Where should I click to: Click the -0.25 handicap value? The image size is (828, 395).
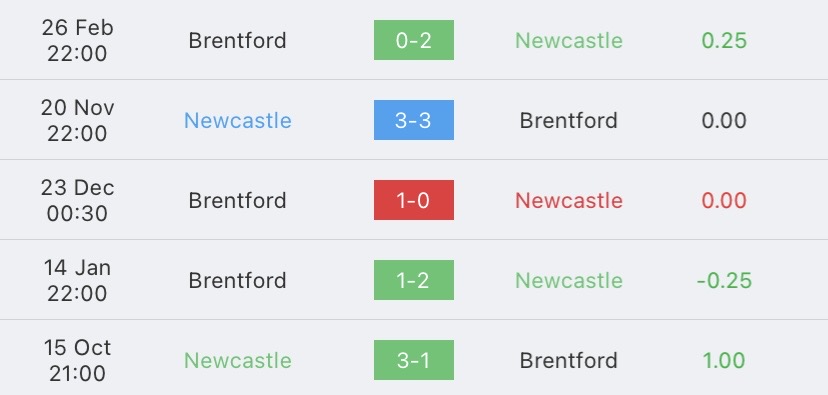tap(724, 280)
